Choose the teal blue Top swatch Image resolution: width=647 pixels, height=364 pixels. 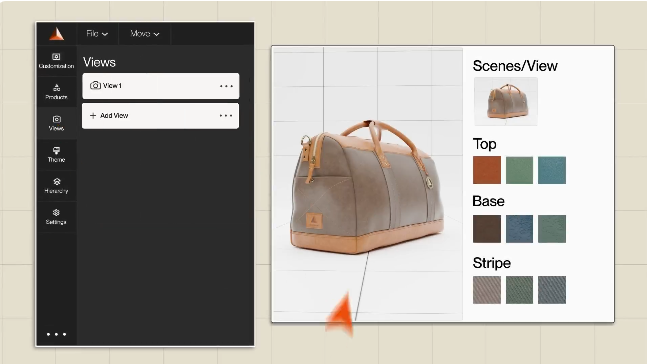coord(552,170)
